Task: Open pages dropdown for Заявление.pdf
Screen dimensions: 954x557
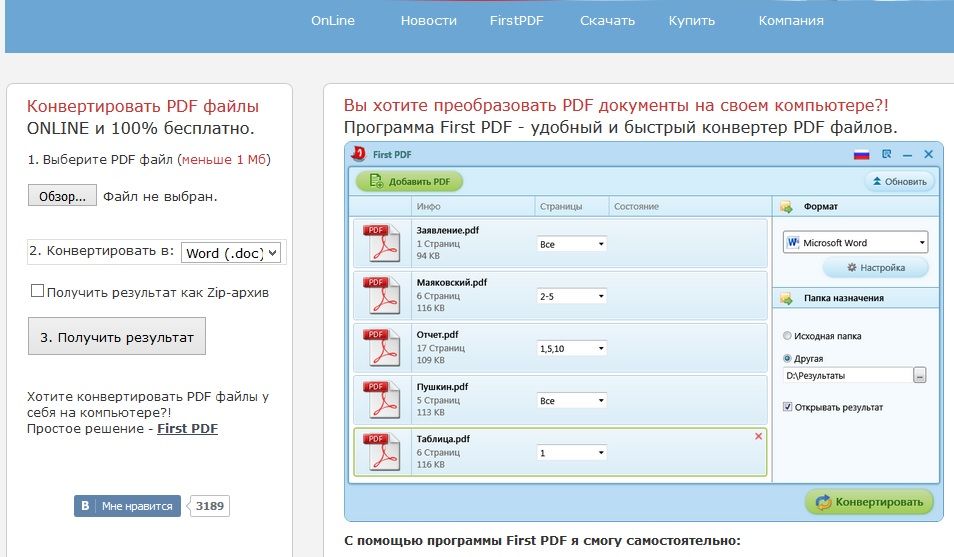Action: coord(571,244)
